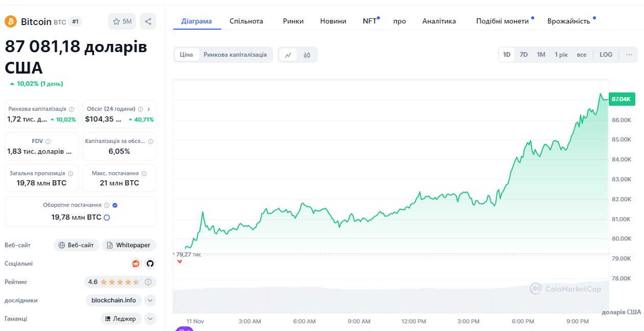
Task: Add Bitcoin to watchlist via star button
Action: click(x=122, y=21)
